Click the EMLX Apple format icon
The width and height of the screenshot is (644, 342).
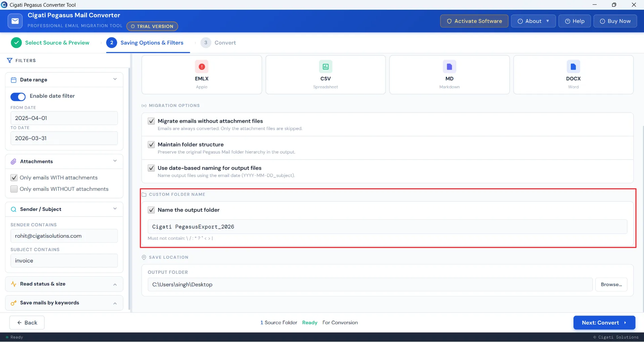tap(202, 67)
